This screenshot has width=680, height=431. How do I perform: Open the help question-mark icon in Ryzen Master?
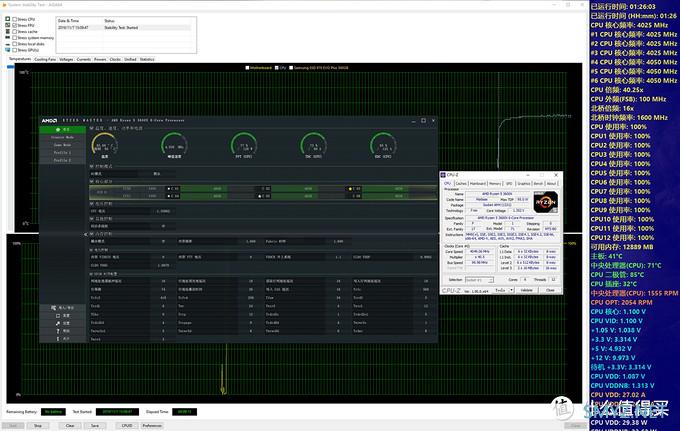(58, 331)
